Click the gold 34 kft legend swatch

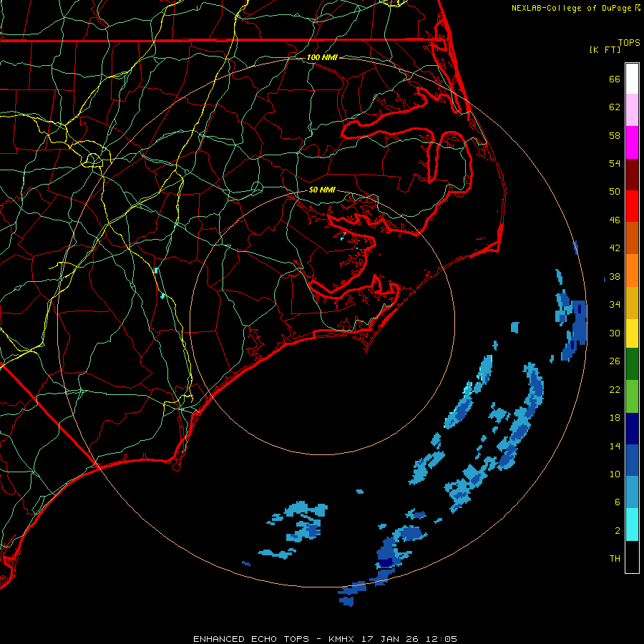632,303
